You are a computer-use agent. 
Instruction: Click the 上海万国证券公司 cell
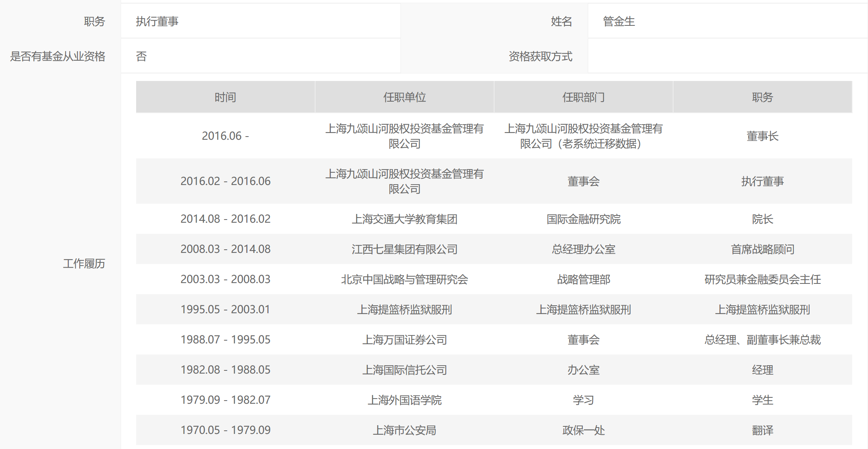click(404, 340)
